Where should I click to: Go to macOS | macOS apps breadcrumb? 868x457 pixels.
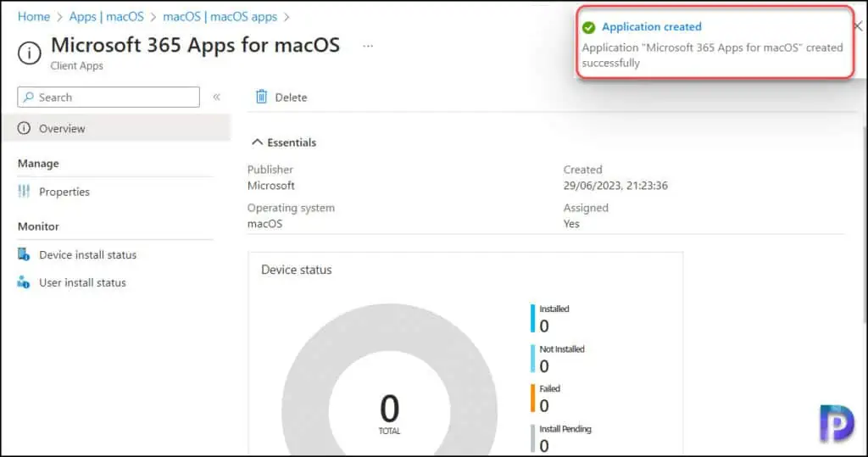pyautogui.click(x=220, y=17)
